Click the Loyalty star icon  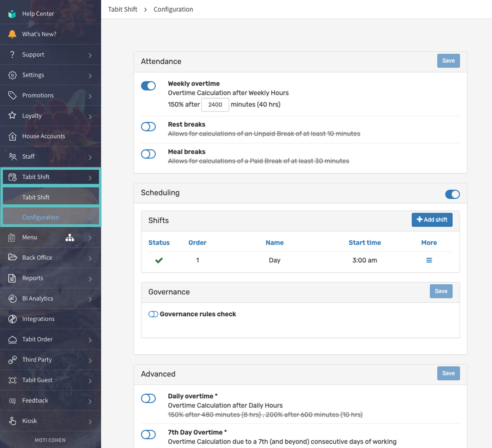pos(12,115)
